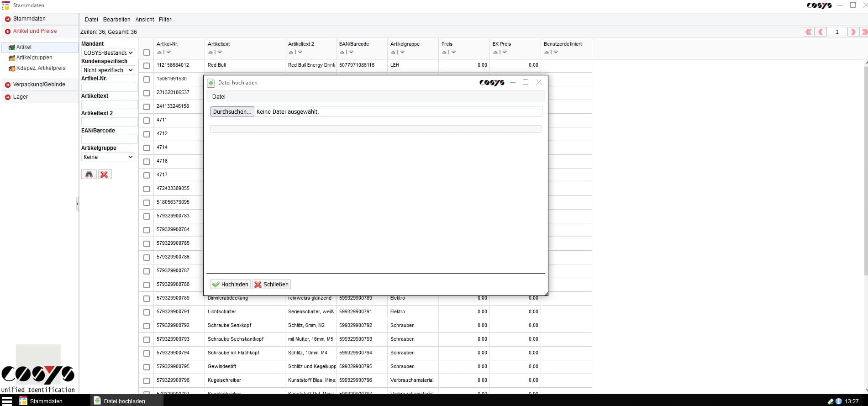This screenshot has width=868, height=406.
Task: Clear the filters with the red X icon
Action: click(x=104, y=174)
